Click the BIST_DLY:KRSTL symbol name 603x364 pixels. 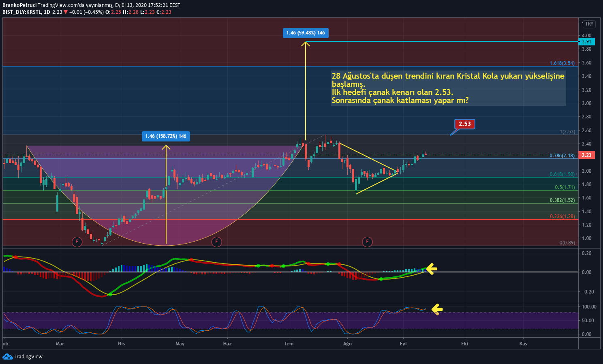[22, 12]
